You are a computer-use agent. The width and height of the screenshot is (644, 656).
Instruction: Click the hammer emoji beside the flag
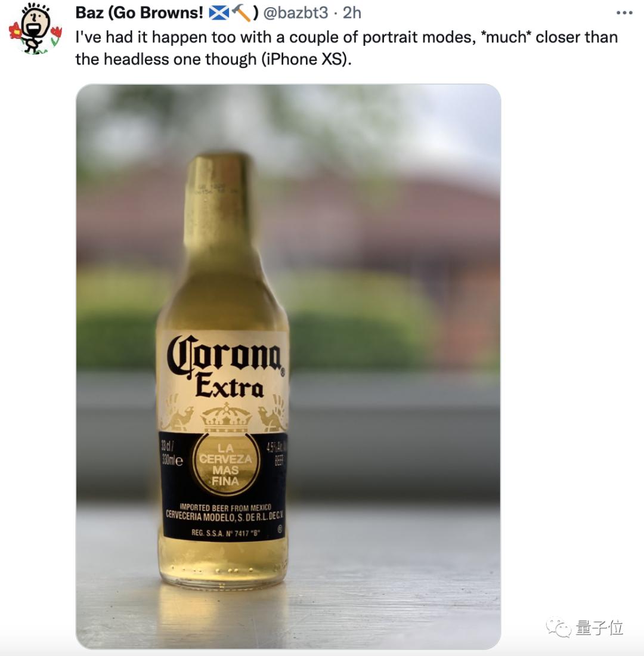coord(241,13)
